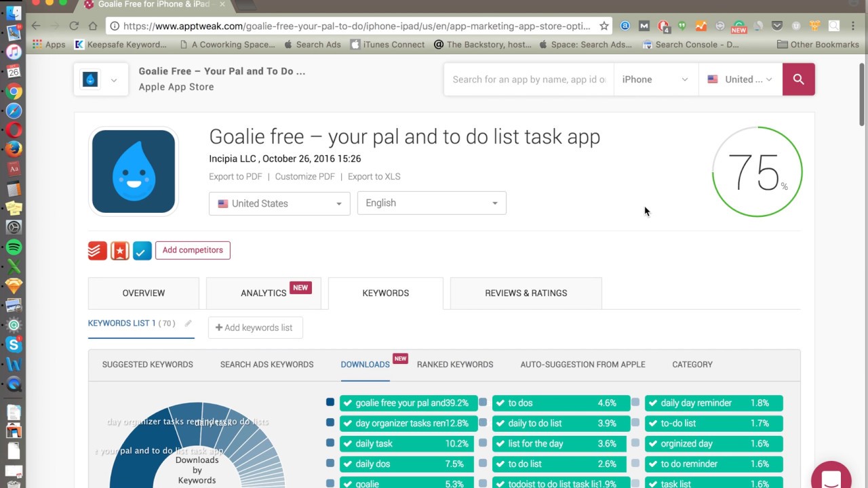The image size is (868, 488).
Task: Open Spotify from the dock
Action: pyautogui.click(x=14, y=247)
